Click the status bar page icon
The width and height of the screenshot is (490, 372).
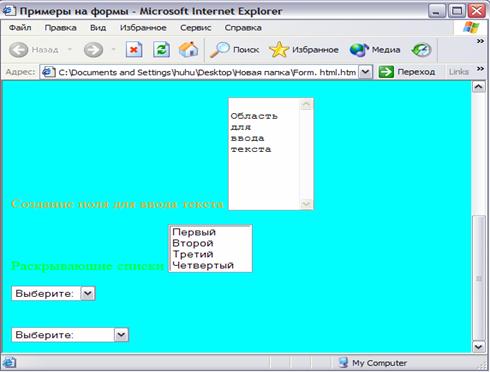click(9, 363)
